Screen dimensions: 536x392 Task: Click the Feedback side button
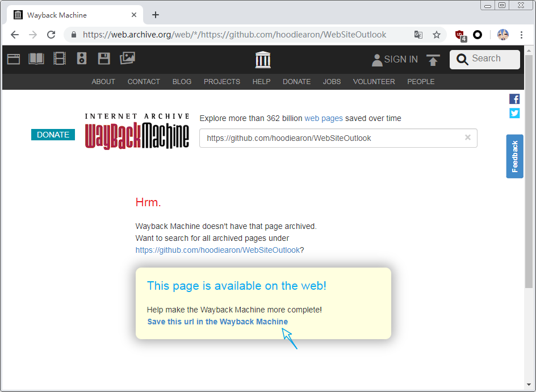[x=514, y=156]
